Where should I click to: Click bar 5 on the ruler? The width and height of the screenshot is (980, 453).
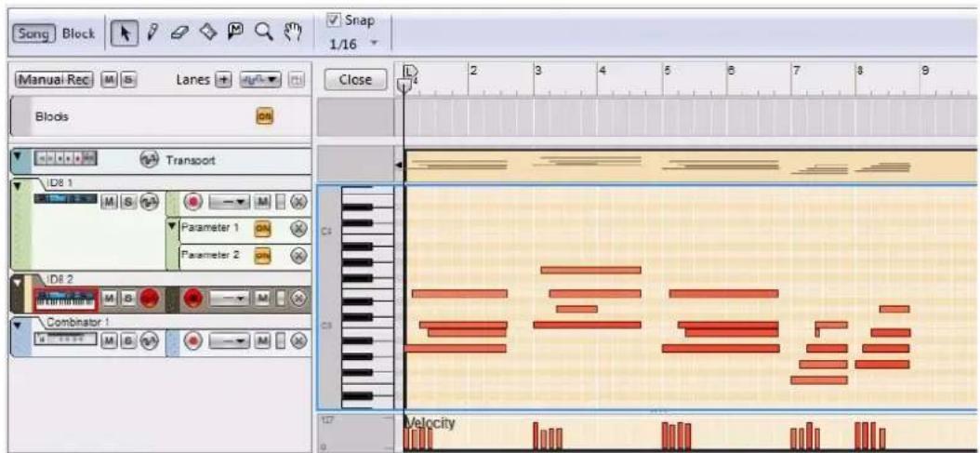pyautogui.click(x=669, y=71)
